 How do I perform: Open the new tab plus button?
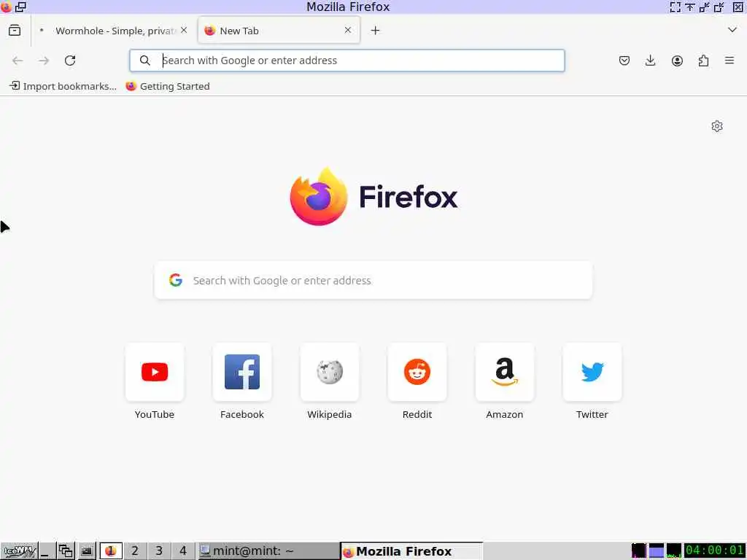point(376,31)
